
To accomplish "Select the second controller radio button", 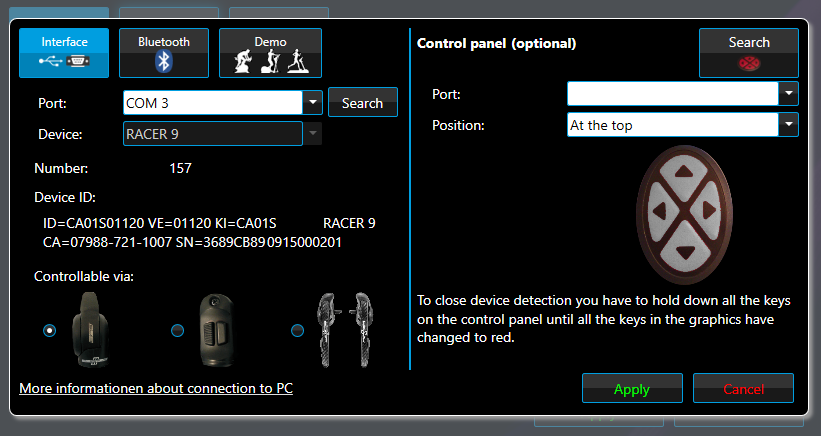I will [x=177, y=330].
